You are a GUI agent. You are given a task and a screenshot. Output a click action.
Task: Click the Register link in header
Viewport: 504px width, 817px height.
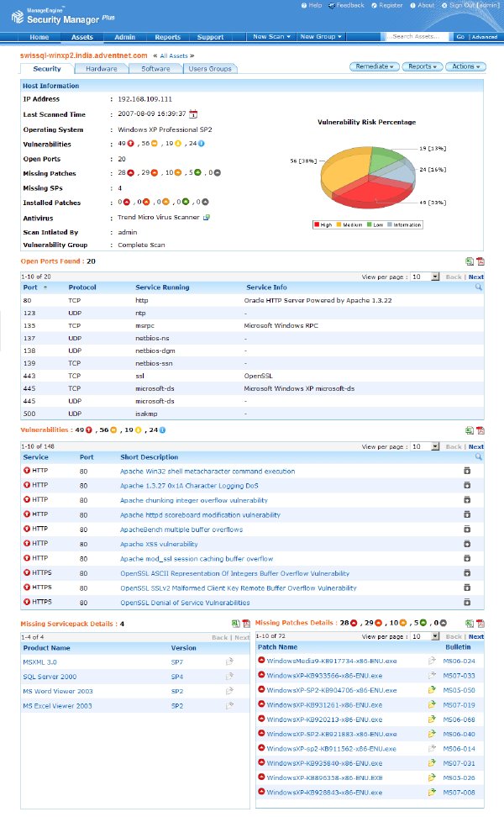click(387, 5)
